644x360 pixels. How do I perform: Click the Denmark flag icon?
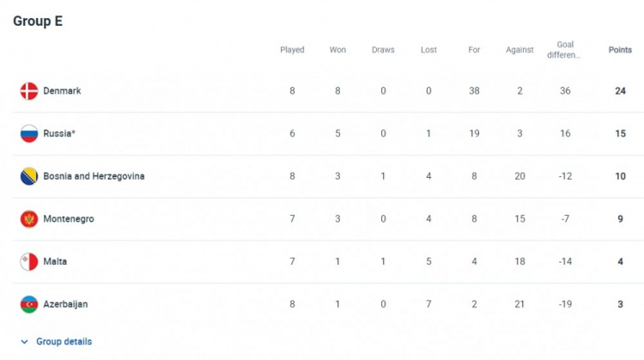click(29, 91)
